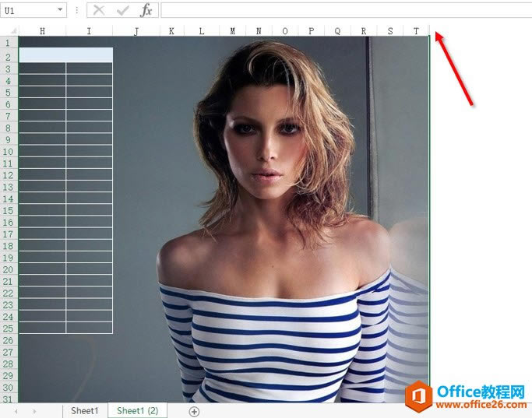Image resolution: width=532 pixels, height=418 pixels.
Task: Select column J header
Action: 136,31
